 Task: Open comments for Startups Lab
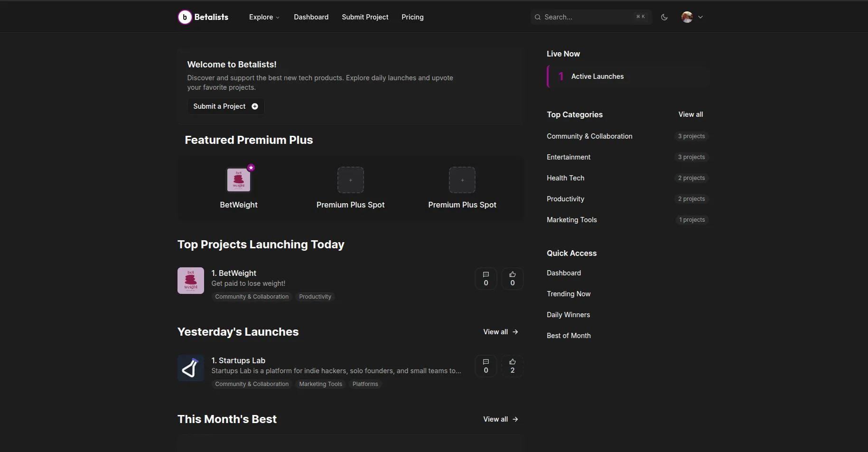pyautogui.click(x=485, y=366)
